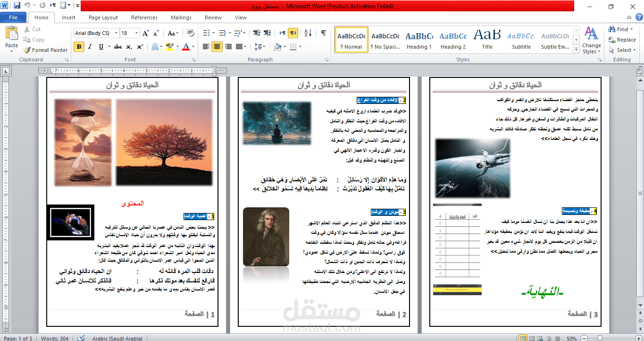
Task: Align text to the right
Action: [228, 47]
